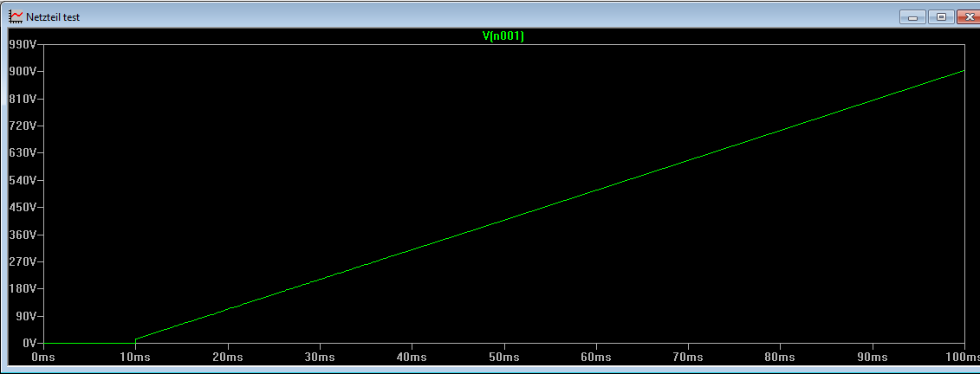980x374 pixels.
Task: Minimize the Netzteil test plot window
Action: pos(912,16)
